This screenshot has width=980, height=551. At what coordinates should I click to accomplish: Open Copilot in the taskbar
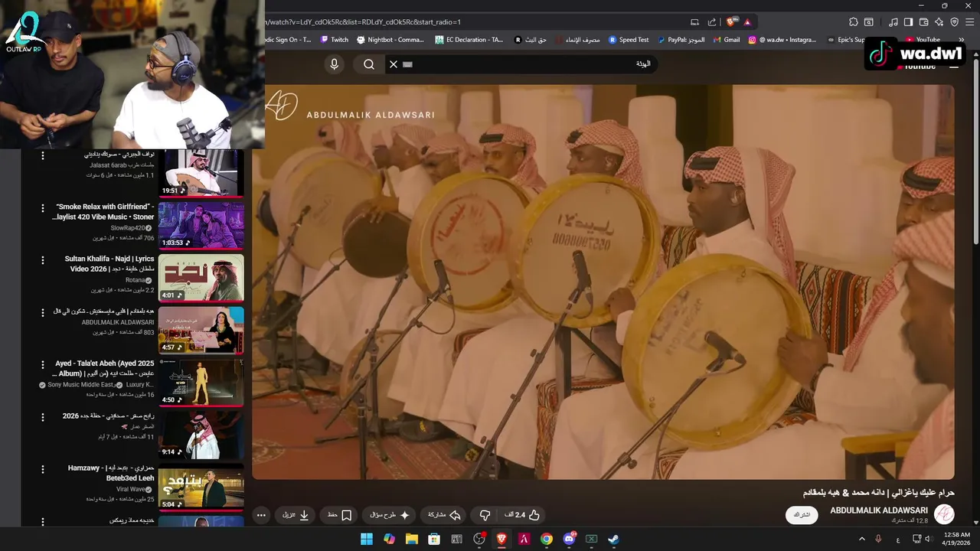coord(389,539)
